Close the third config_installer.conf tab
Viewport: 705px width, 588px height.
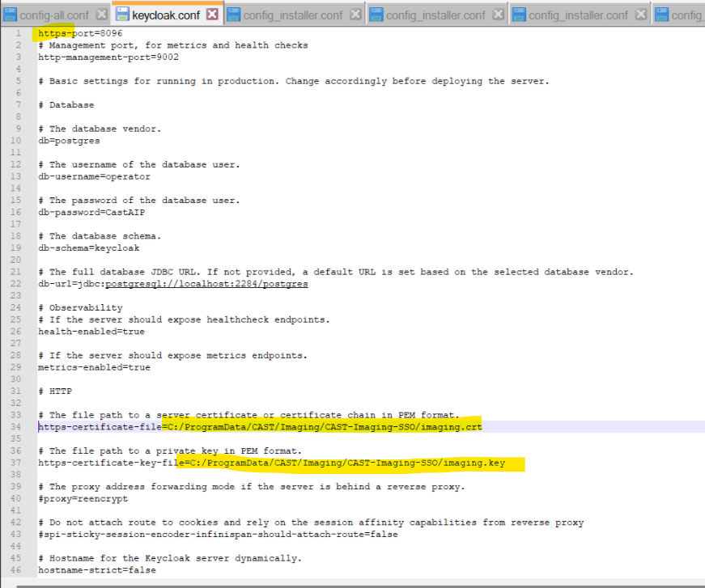click(639, 15)
